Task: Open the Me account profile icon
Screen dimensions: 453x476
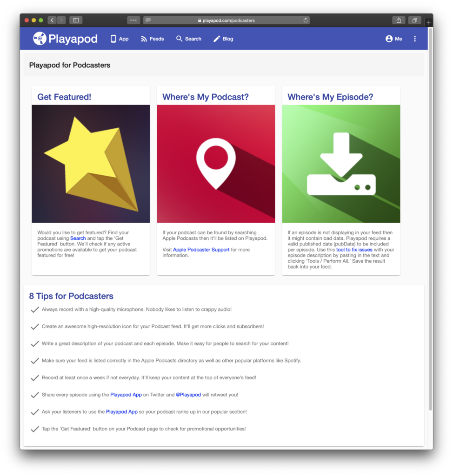Action: [x=389, y=39]
